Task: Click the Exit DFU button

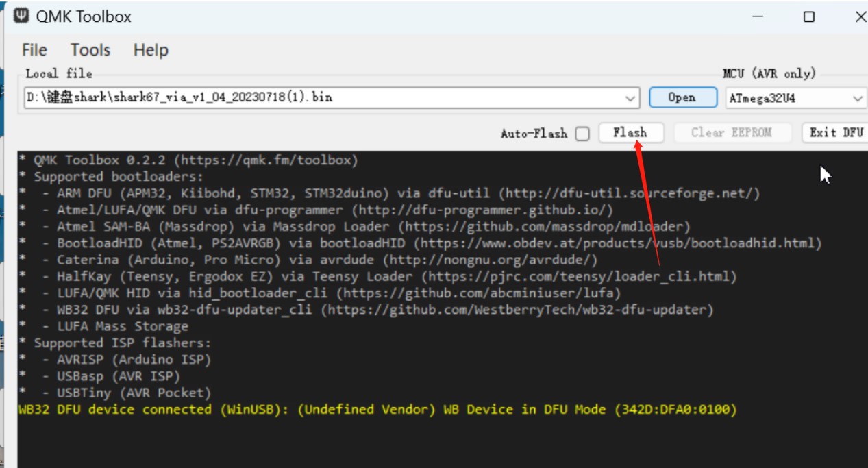Action: coord(836,133)
